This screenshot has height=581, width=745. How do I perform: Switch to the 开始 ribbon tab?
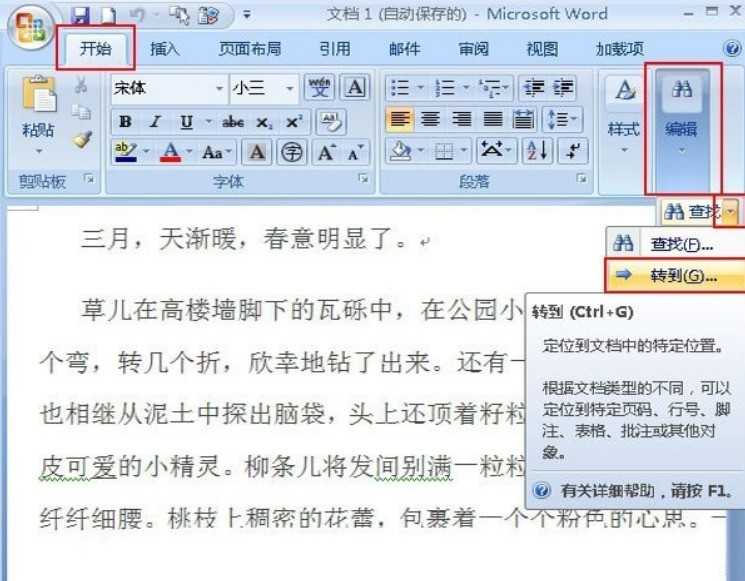pyautogui.click(x=96, y=48)
